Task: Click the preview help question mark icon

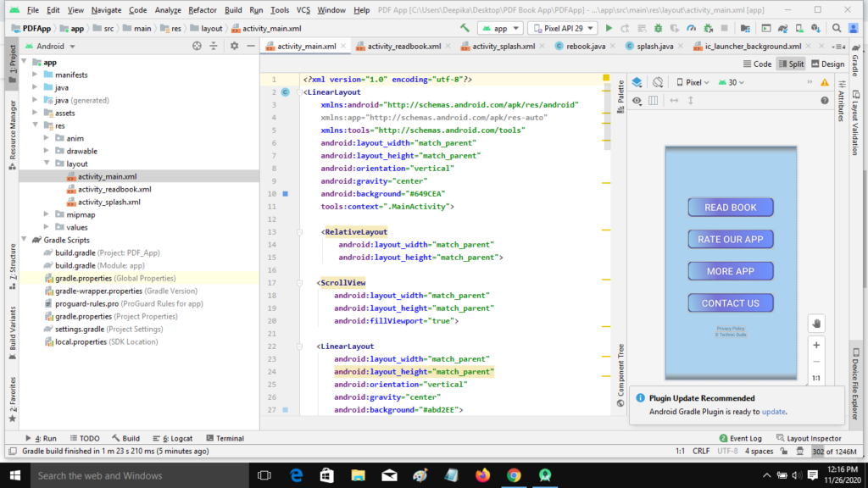Action: (x=825, y=101)
